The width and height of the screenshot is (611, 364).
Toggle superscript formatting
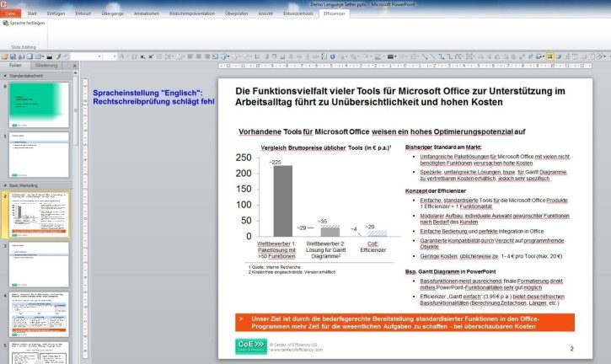[151, 56]
